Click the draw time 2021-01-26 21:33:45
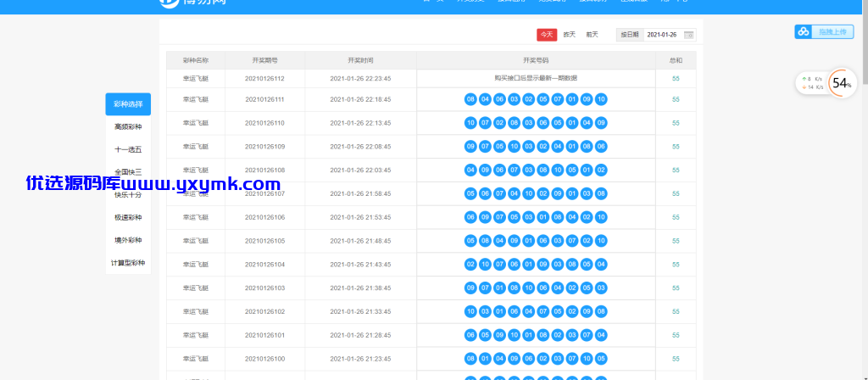This screenshot has height=380, width=868. point(360,312)
